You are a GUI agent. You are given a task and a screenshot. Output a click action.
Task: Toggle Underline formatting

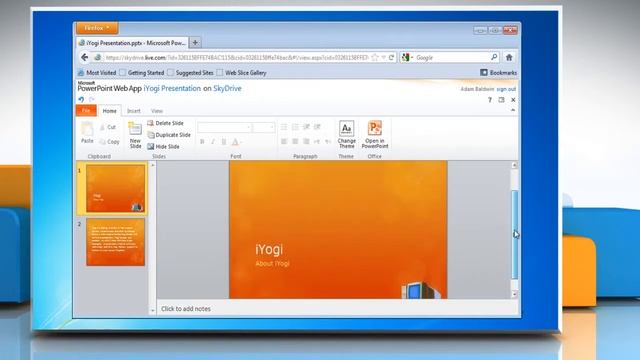coord(224,142)
